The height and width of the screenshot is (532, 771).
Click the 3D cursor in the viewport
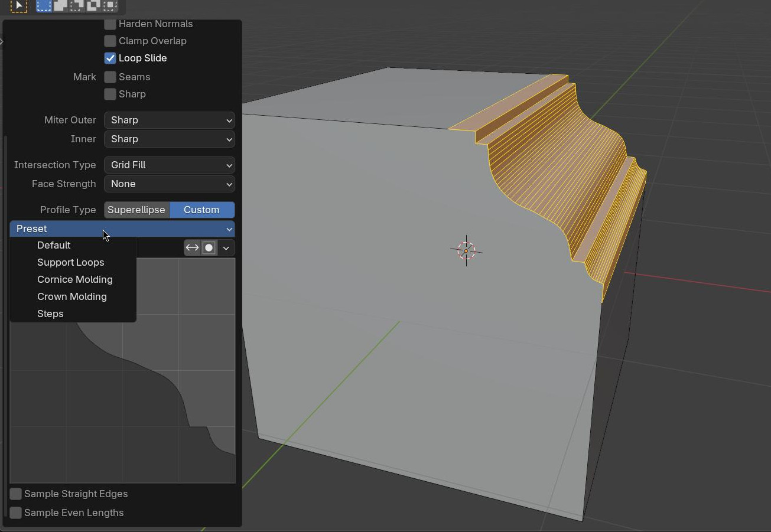pos(466,251)
